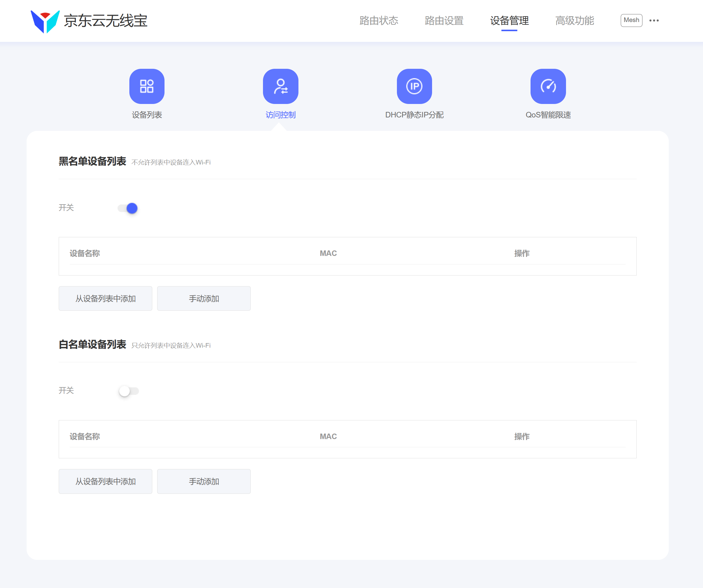Select the 设备管理 tab
703x588 pixels.
click(x=509, y=20)
